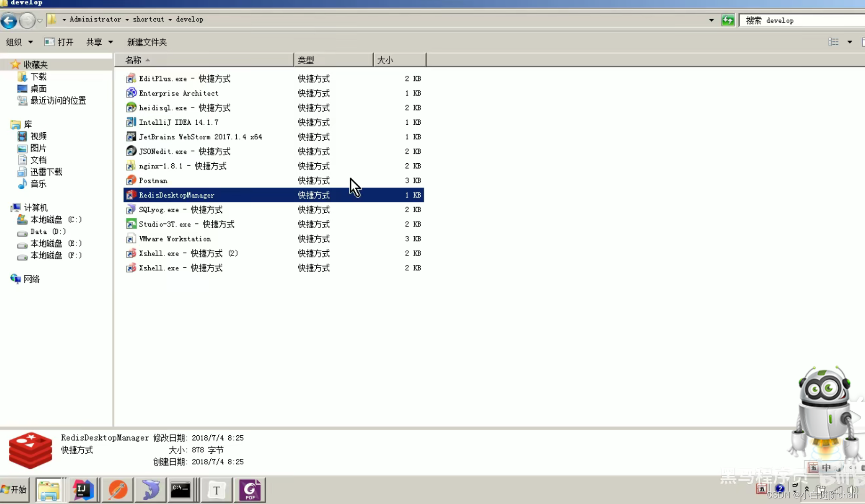Image resolution: width=865 pixels, height=504 pixels.
Task: Click the 打开 open button
Action: point(59,42)
